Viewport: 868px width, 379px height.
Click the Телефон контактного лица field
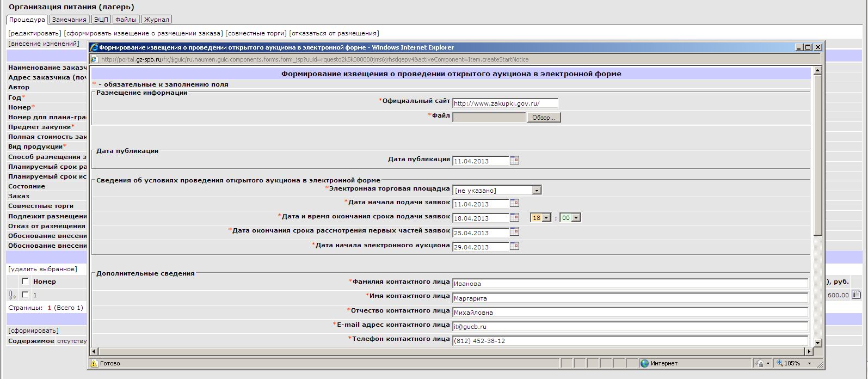(x=630, y=340)
